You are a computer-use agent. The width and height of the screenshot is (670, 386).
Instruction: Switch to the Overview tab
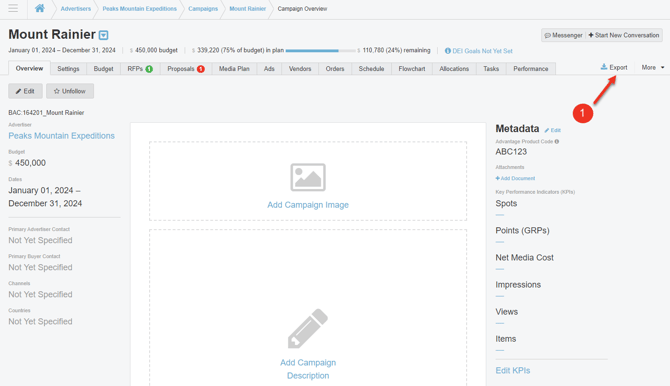point(29,68)
